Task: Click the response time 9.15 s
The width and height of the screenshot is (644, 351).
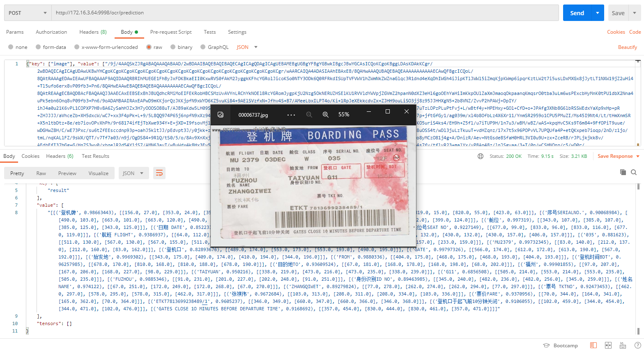Action: (547, 156)
